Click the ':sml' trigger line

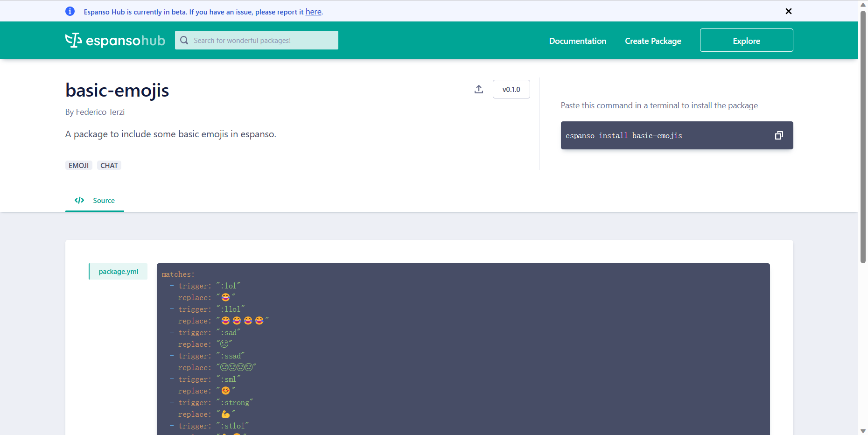click(x=205, y=379)
